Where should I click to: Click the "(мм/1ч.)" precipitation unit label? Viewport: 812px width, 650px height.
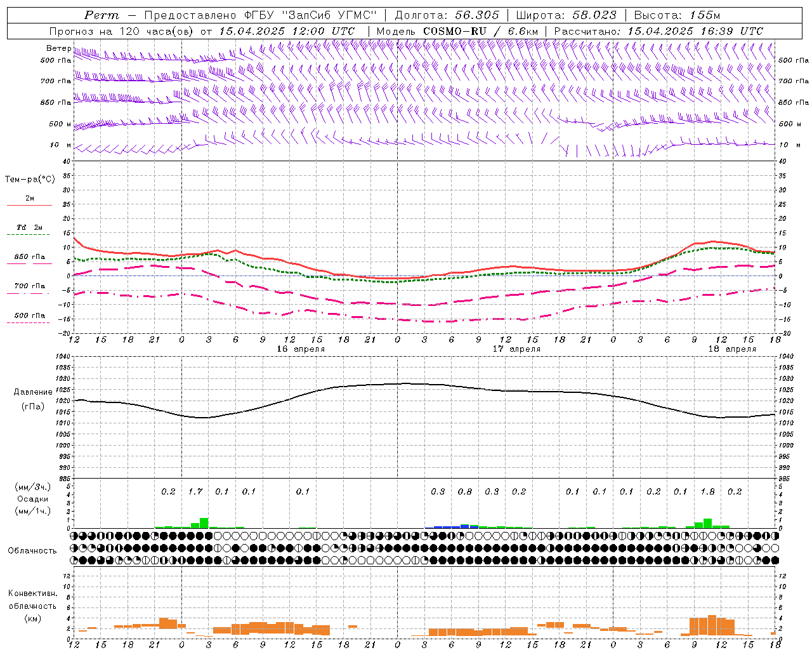tap(33, 511)
